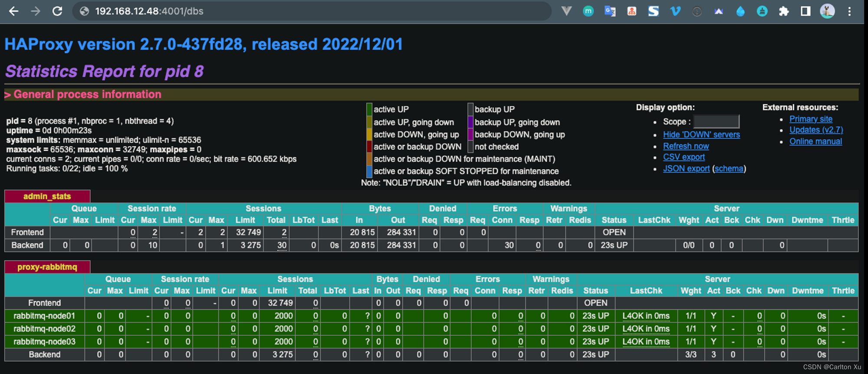Click Hide 'DOWN' servers link
The height and width of the screenshot is (374, 868).
(x=701, y=135)
